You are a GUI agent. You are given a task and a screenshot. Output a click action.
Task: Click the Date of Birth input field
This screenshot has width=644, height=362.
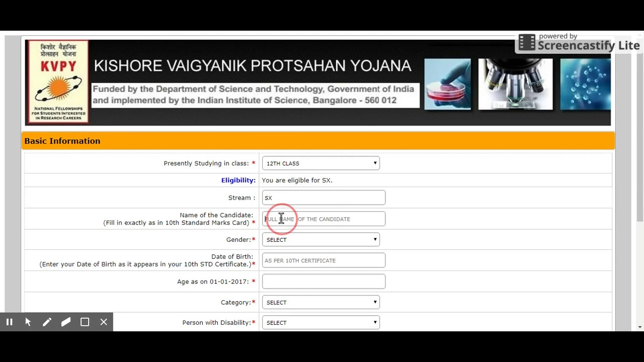coord(324,260)
